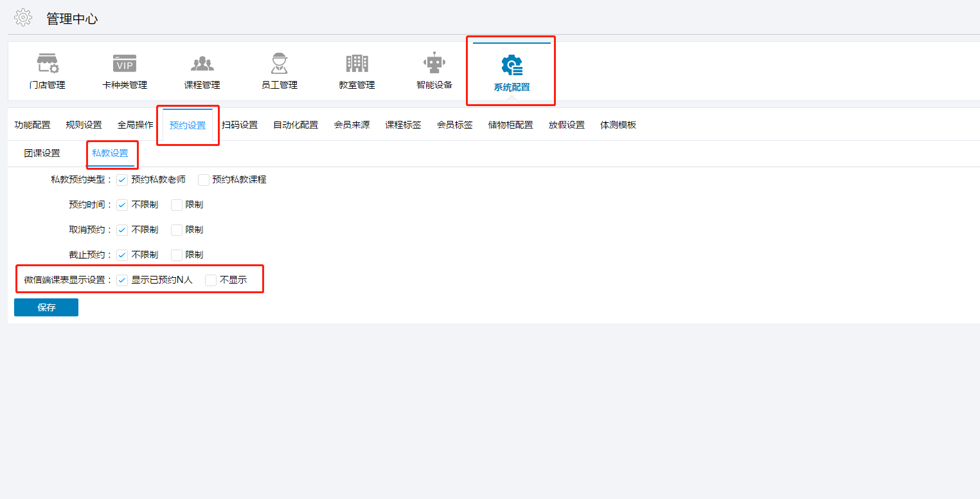
Task: Open 智能设备 robot icon
Action: click(x=434, y=64)
